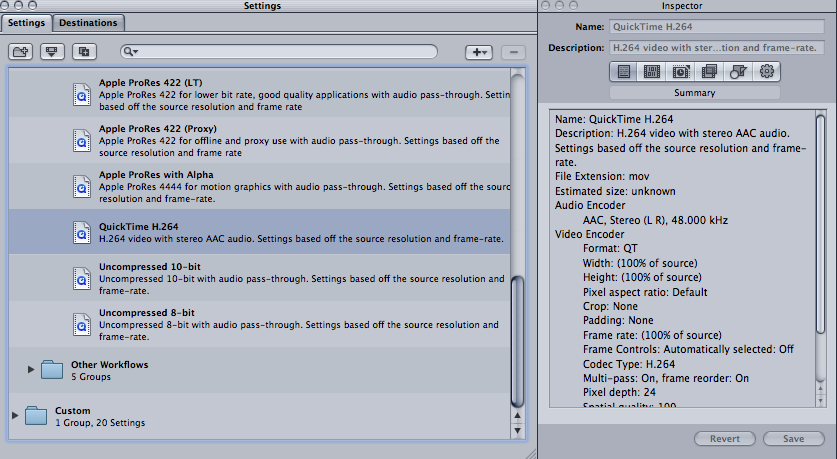Click the 'Codec Type: H.264' line

[629, 364]
